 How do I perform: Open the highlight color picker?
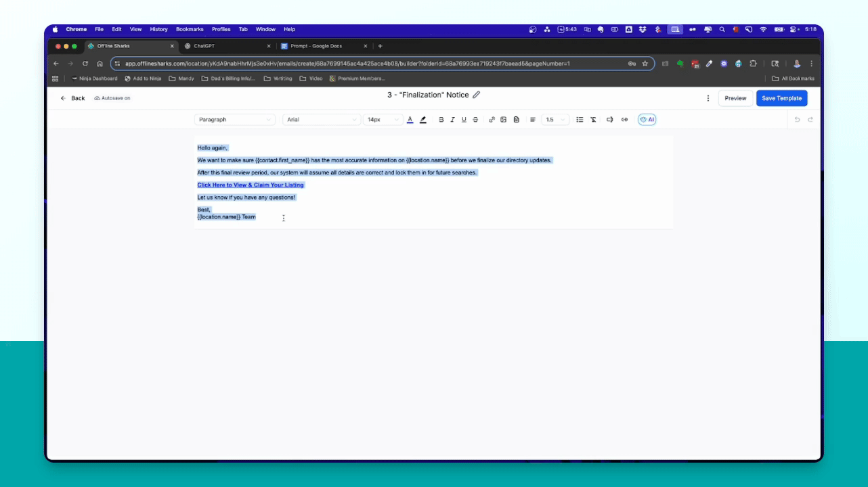point(423,120)
